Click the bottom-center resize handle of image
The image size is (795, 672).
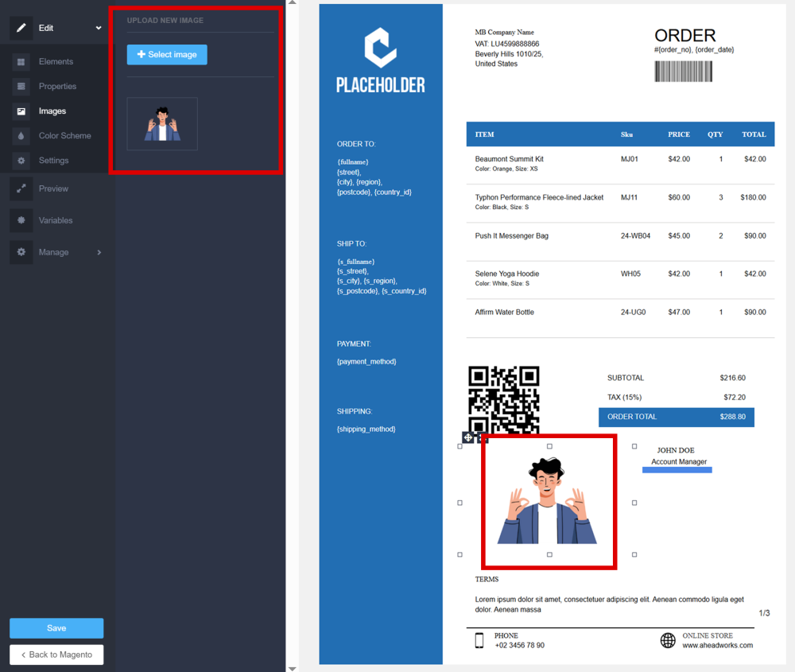[549, 555]
